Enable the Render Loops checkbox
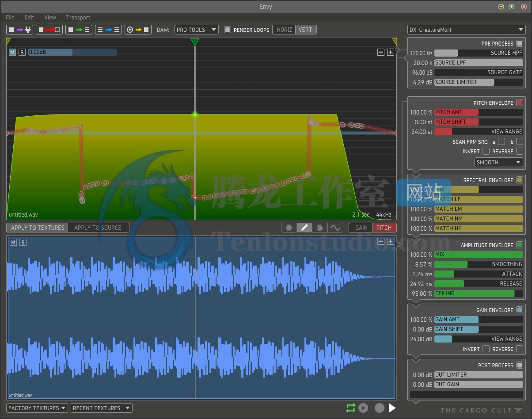 pyautogui.click(x=228, y=30)
